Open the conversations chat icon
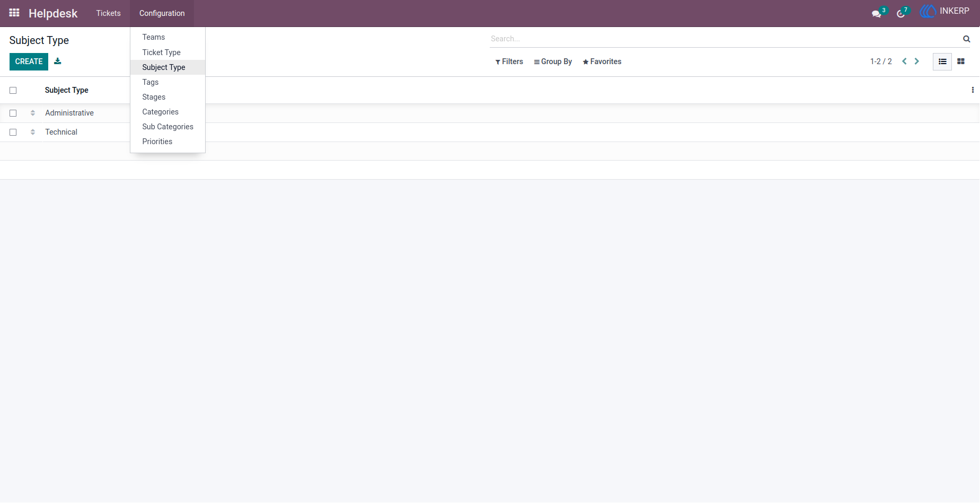This screenshot has width=980, height=503. coord(877,13)
